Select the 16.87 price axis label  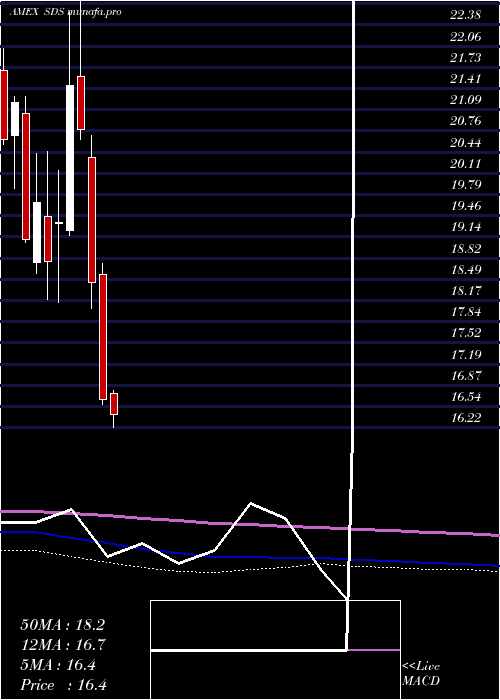(466, 376)
